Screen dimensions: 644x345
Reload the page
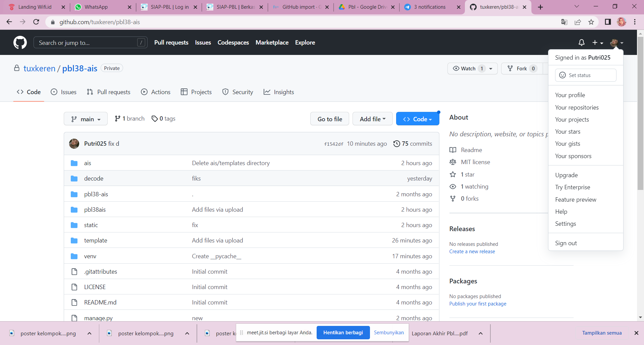pos(36,22)
